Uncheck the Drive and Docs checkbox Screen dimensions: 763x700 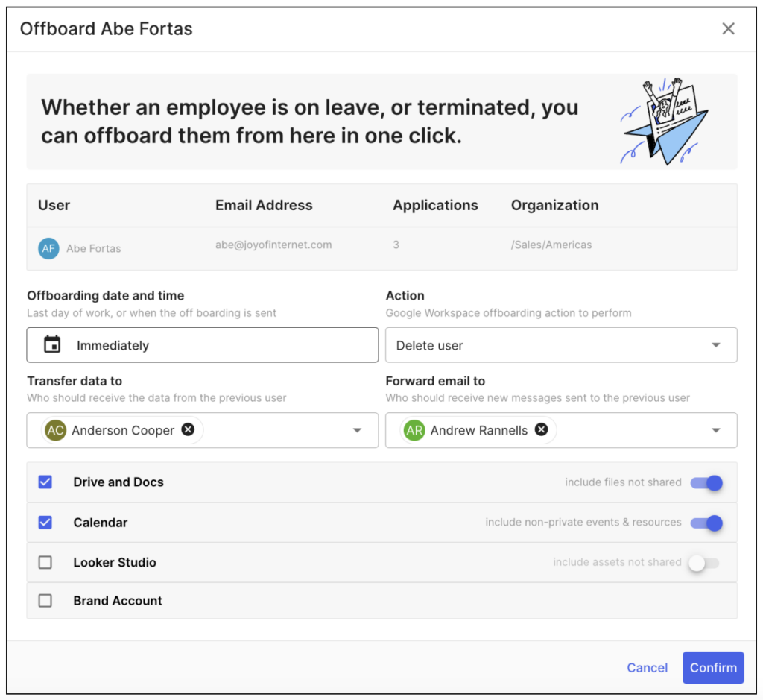(45, 482)
